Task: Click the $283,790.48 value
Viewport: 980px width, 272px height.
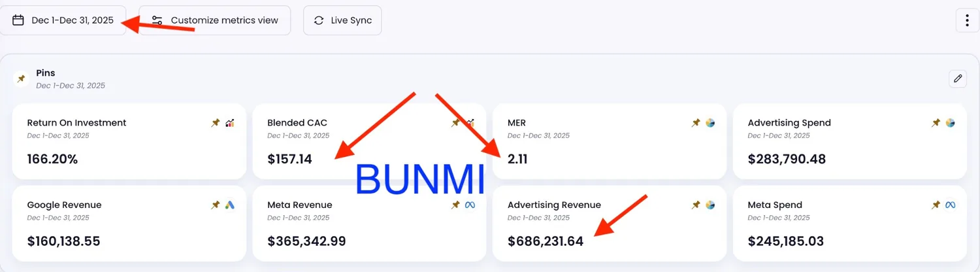Action: click(787, 159)
